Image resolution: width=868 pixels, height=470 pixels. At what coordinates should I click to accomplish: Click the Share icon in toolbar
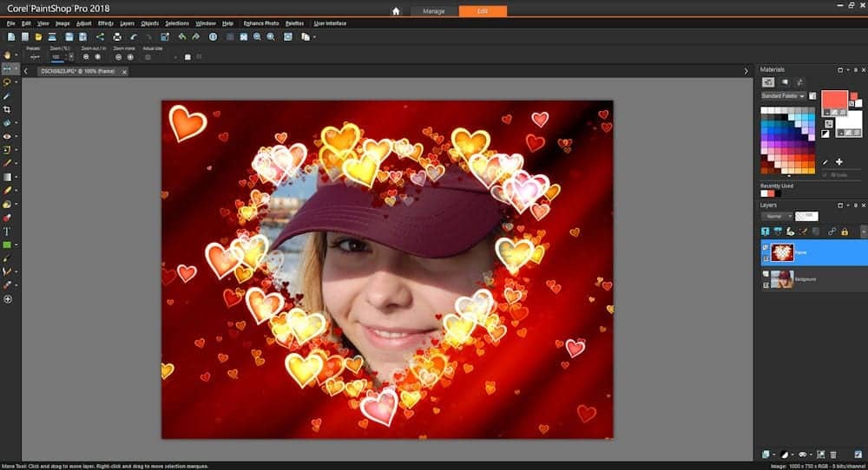pos(100,37)
